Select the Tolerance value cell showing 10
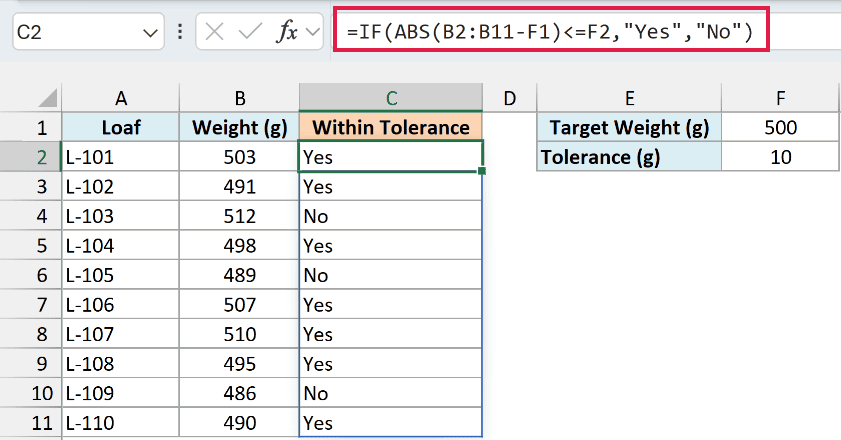The image size is (841, 440). [x=780, y=157]
